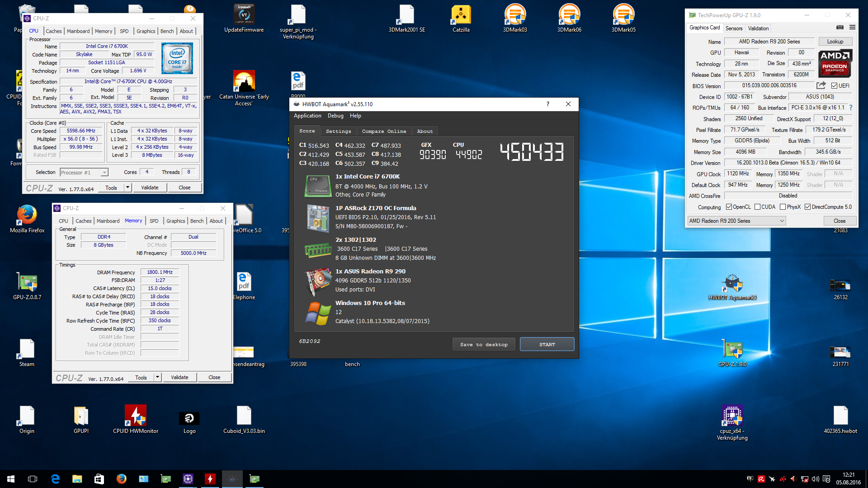Click the taskbar clock and date

849,479
